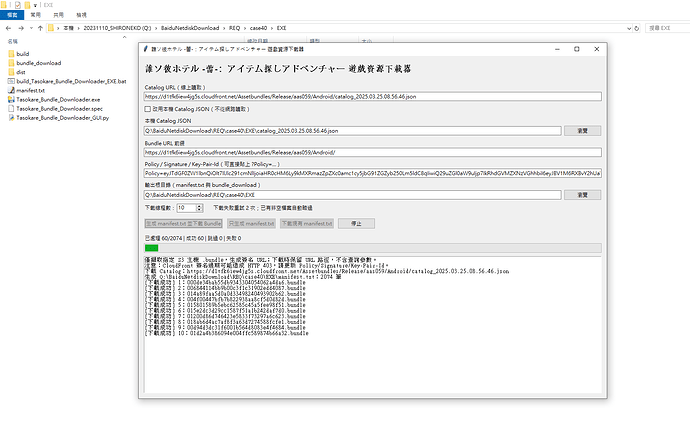The image size is (690, 423).
Task: Expand the address bar history dropdown
Action: point(629,28)
